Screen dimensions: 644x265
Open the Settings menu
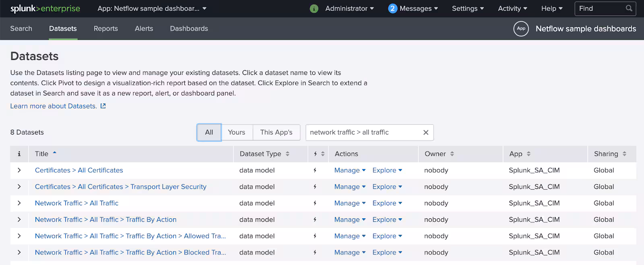[x=467, y=8]
